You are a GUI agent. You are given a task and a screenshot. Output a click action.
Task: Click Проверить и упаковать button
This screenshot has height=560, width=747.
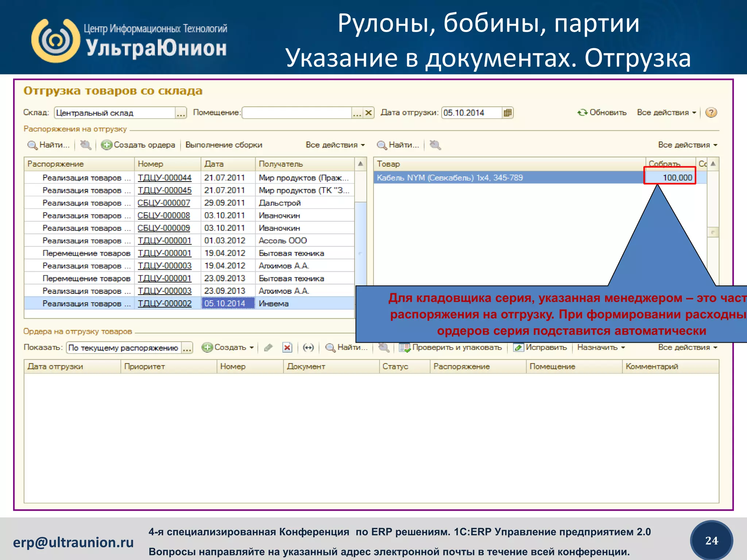450,347
